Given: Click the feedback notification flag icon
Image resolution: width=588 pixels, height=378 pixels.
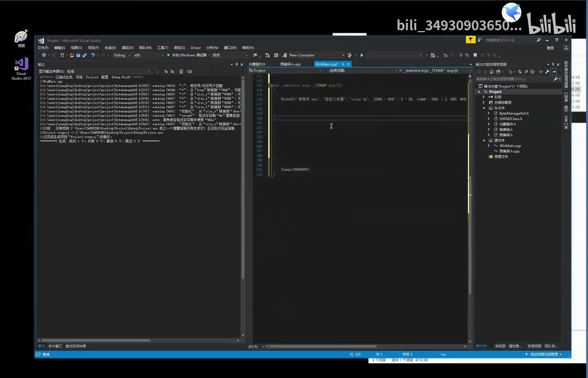Looking at the screenshot, I should click(470, 40).
